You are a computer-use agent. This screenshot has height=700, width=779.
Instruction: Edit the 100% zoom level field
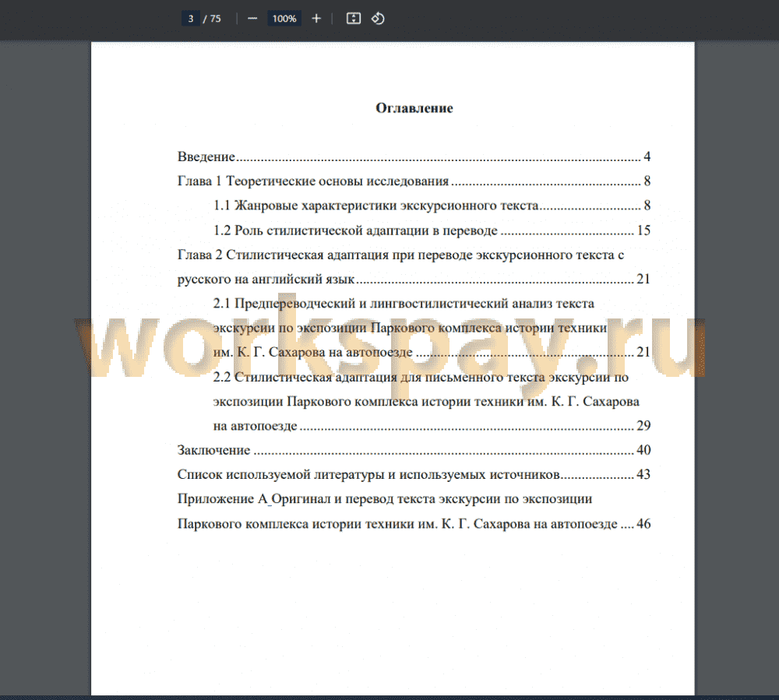point(284,19)
